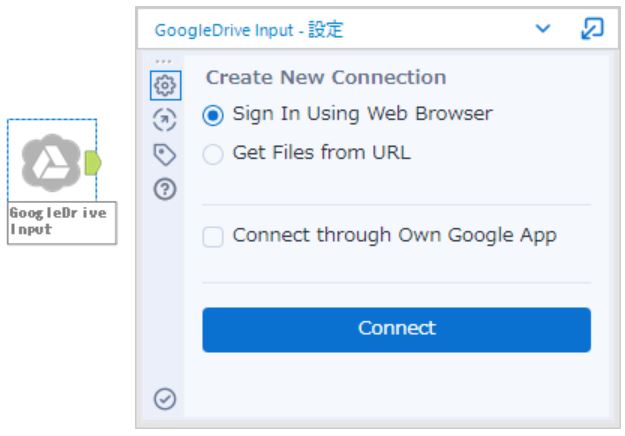This screenshot has height=436, width=625.
Task: Click the 'Sign In Using Web Browser' label text
Action: [362, 114]
